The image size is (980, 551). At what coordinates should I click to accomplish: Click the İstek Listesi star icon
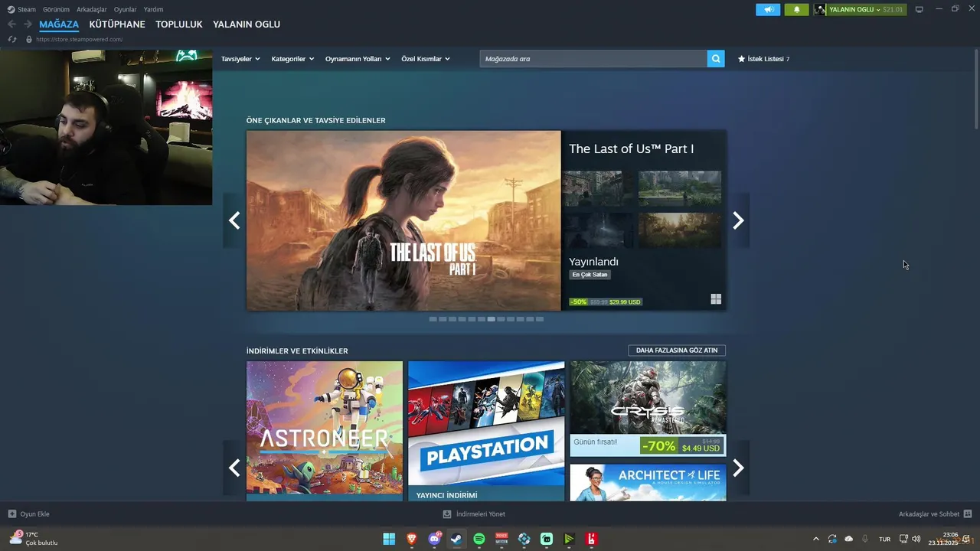(741, 59)
